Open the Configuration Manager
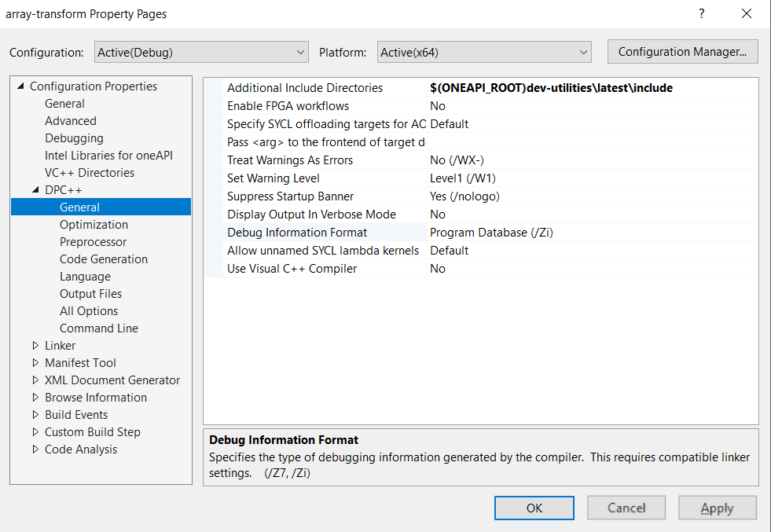The height and width of the screenshot is (532, 771). (x=681, y=51)
